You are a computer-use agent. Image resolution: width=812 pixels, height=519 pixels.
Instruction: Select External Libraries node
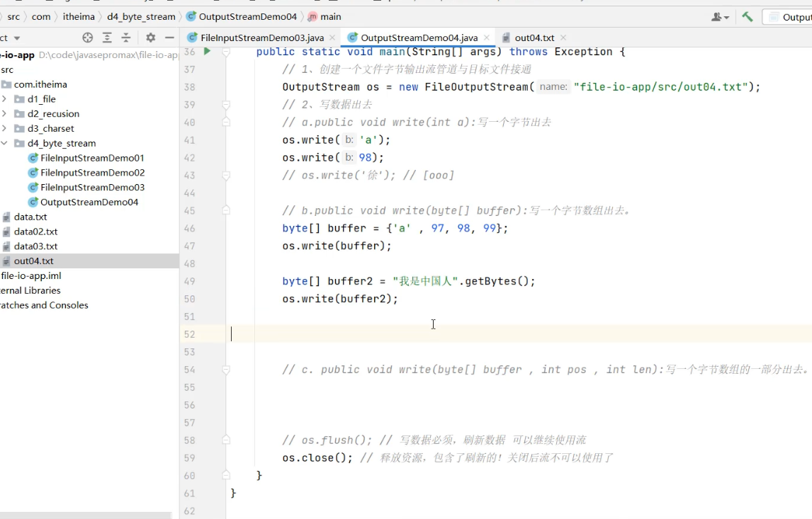(30, 290)
